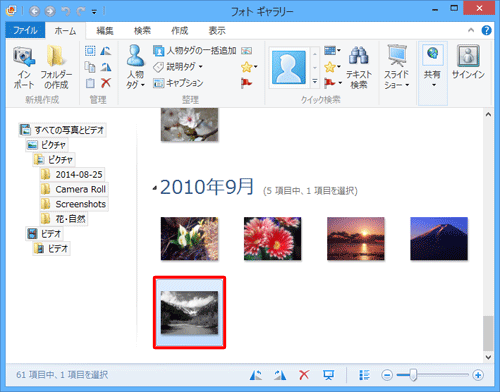Image resolution: width=500 pixels, height=392 pixels.
Task: Open the Slide show button
Action: point(396,67)
